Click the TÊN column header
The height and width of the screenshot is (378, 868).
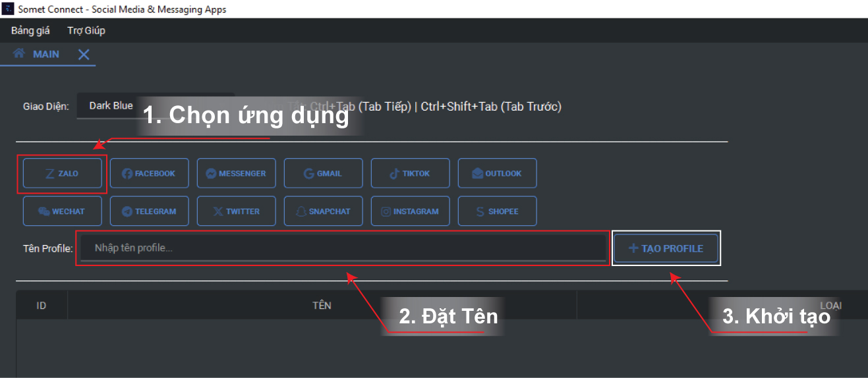coord(322,306)
